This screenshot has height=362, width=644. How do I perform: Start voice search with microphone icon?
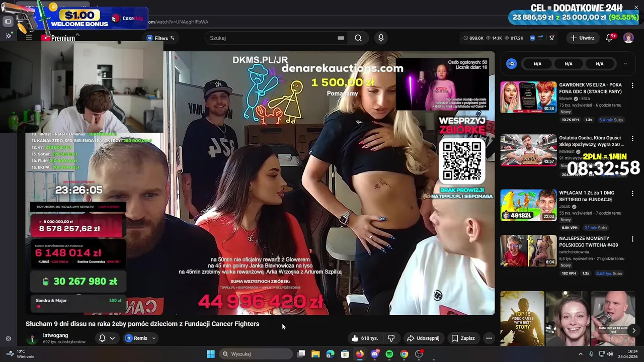click(381, 38)
